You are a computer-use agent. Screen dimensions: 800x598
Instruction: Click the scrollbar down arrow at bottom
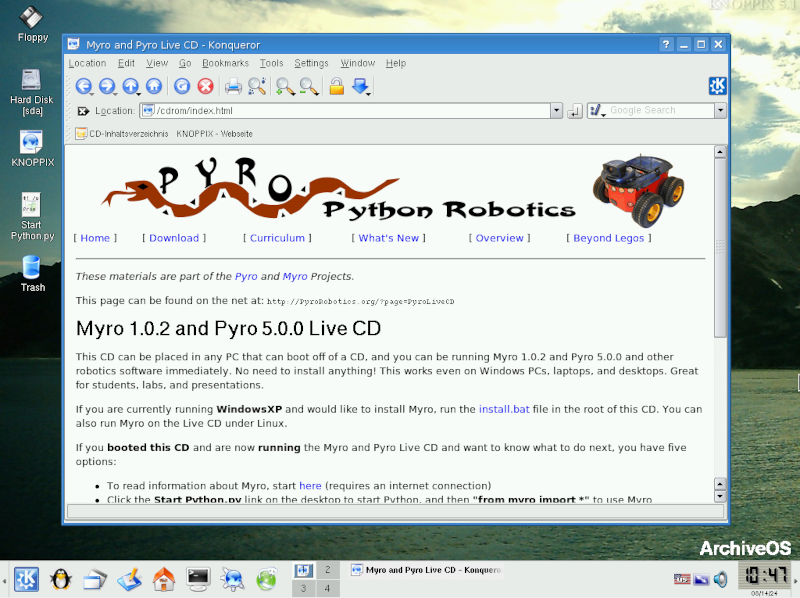720,496
